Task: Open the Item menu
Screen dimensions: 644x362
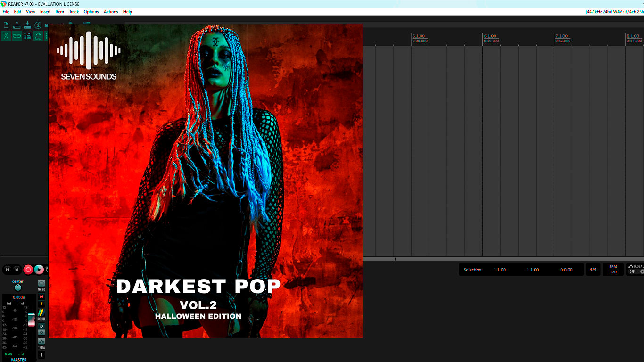Action: pyautogui.click(x=60, y=12)
